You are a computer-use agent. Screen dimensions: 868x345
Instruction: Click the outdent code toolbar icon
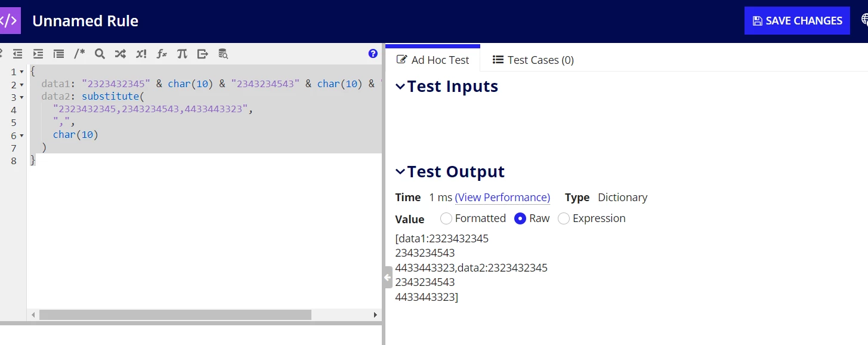[x=18, y=54]
